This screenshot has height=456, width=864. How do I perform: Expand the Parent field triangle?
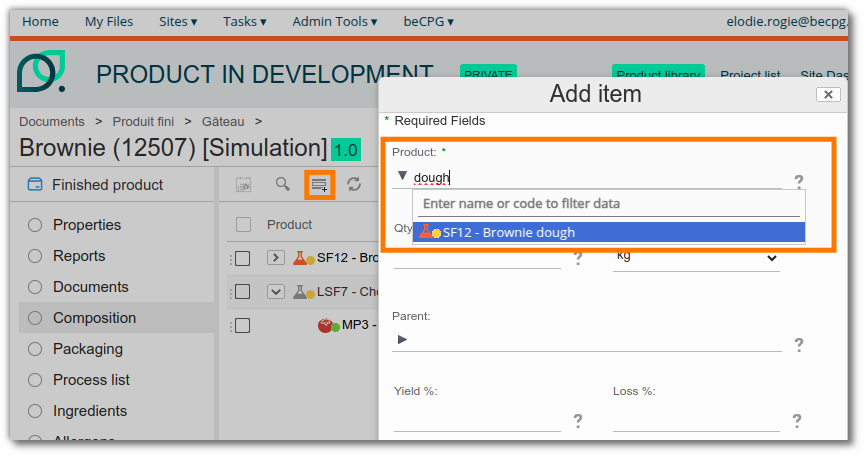[x=402, y=339]
